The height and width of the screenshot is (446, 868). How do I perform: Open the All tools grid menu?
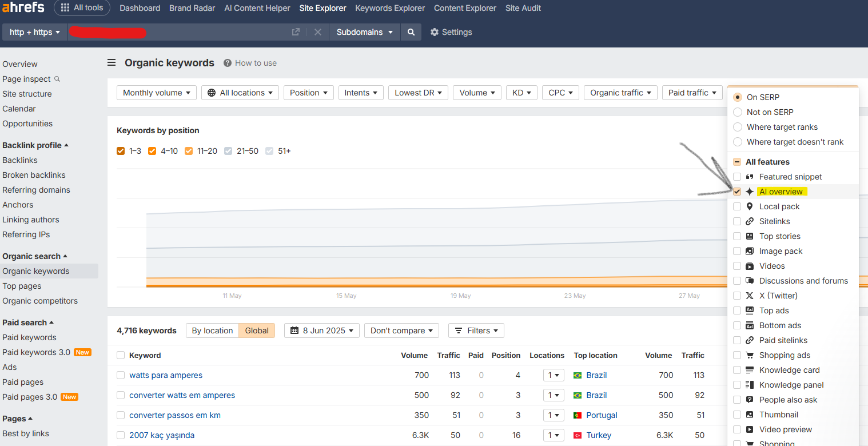pos(82,8)
